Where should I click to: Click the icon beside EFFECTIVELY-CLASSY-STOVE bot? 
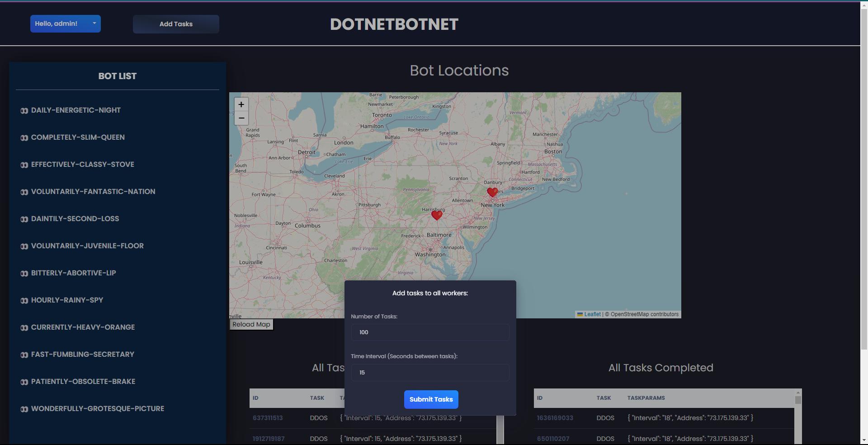pos(24,165)
